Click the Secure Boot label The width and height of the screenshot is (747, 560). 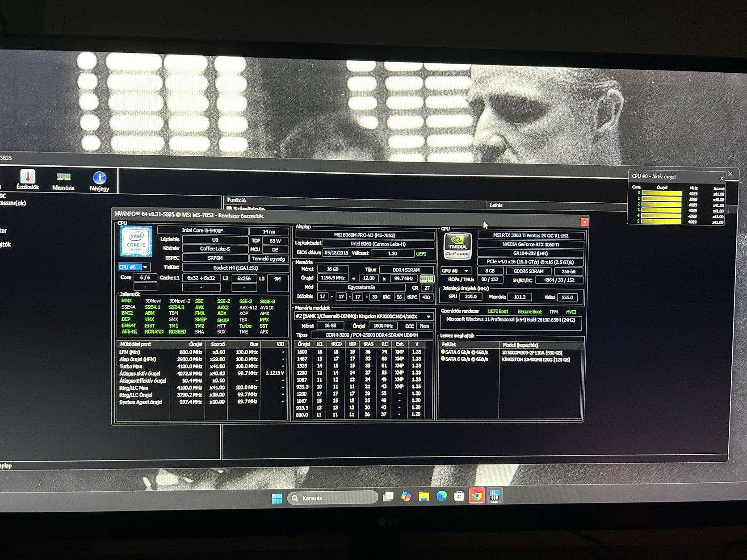pos(529,312)
